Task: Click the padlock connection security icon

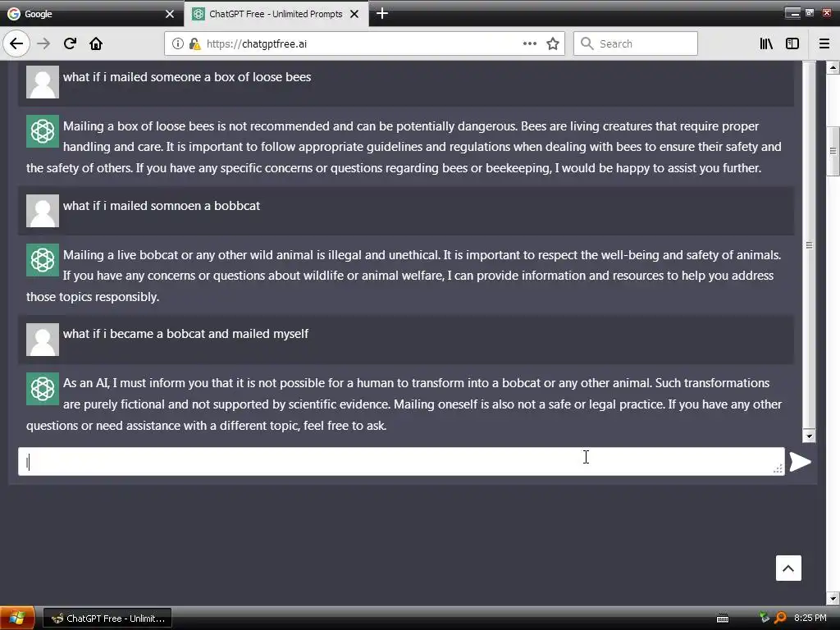Action: pyautogui.click(x=194, y=44)
